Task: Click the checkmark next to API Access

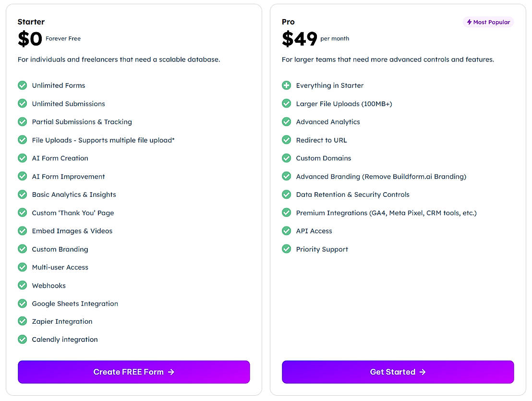Action: pos(287,231)
